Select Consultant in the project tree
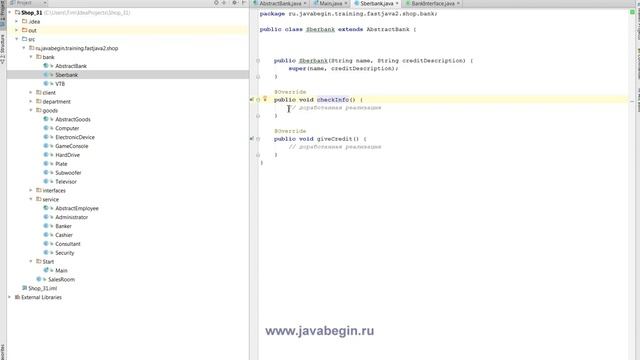Viewport: 640px width, 360px height. coord(68,244)
